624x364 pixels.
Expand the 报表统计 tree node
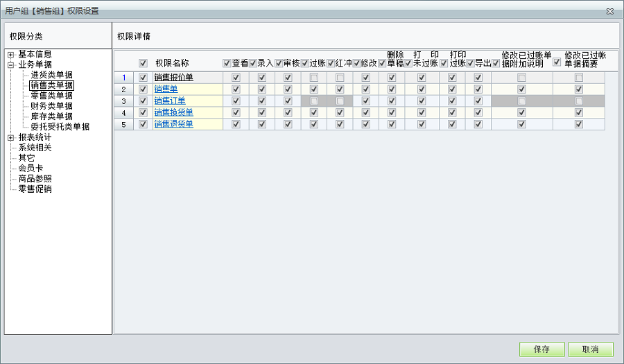pyautogui.click(x=10, y=138)
